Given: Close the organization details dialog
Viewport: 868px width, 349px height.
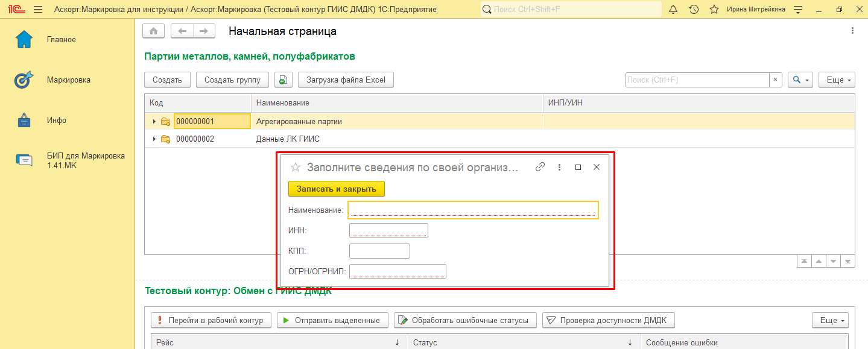Looking at the screenshot, I should click(x=597, y=167).
